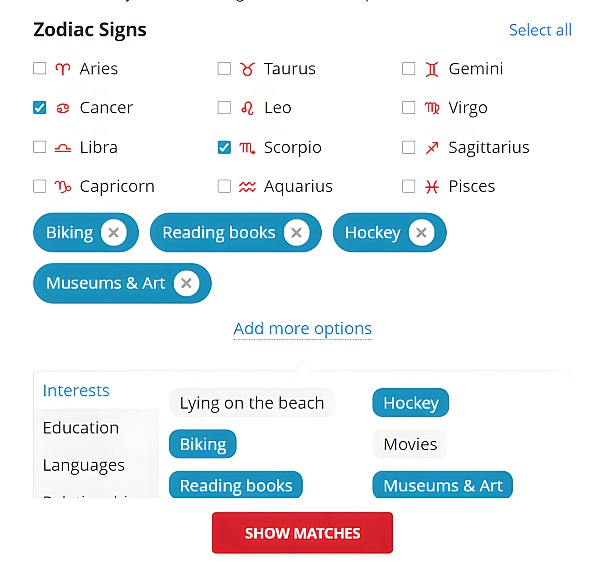Image resolution: width=600 pixels, height=561 pixels.
Task: Click the Aries ram symbol icon
Action: pyautogui.click(x=63, y=69)
